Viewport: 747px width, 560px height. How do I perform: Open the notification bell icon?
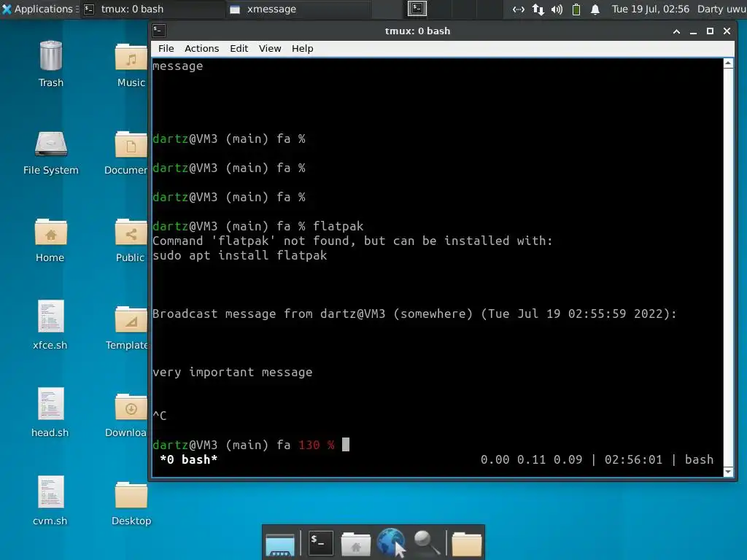pos(595,9)
